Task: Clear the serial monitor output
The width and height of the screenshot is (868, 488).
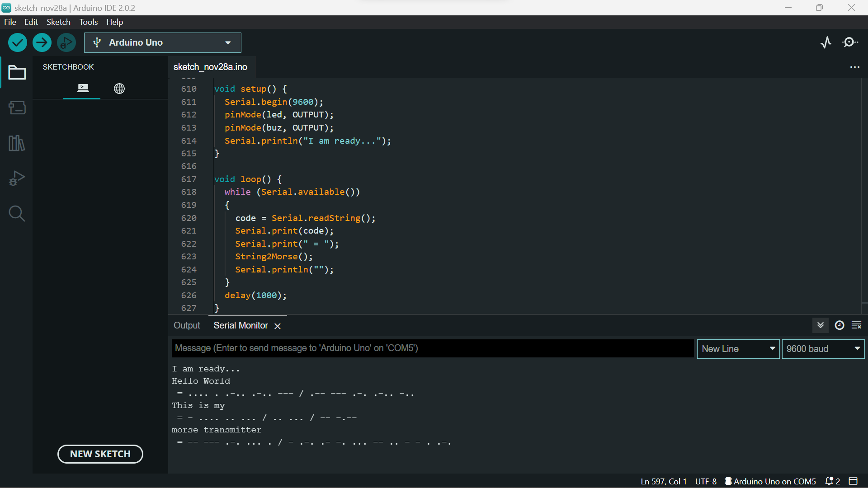Action: click(x=857, y=325)
